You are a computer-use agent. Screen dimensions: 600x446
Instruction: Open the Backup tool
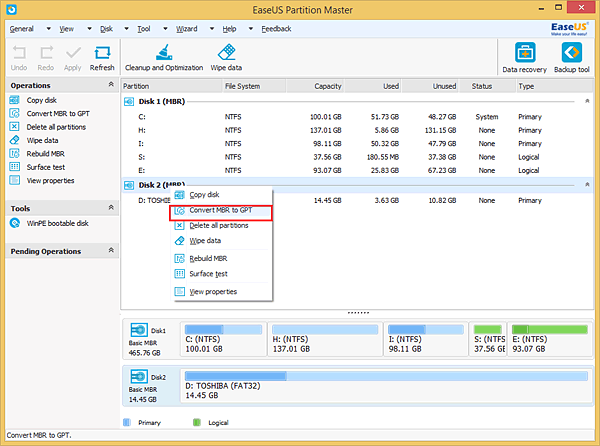tap(571, 58)
